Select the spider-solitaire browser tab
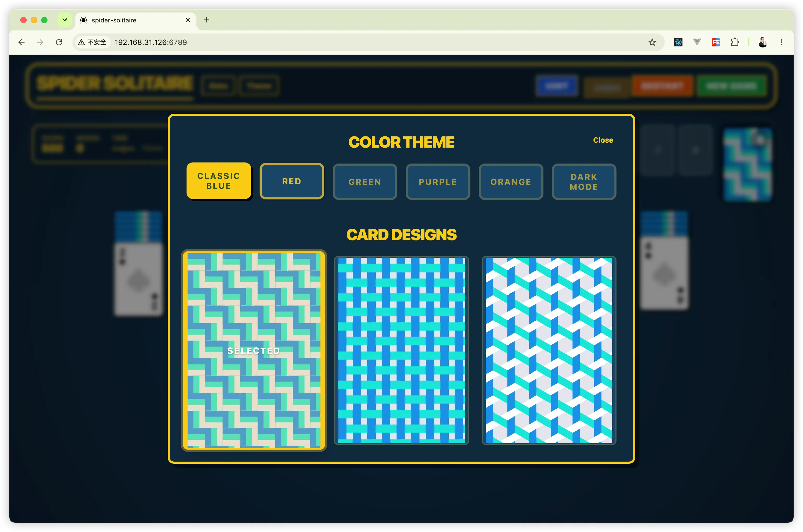The width and height of the screenshot is (803, 532). coord(135,20)
